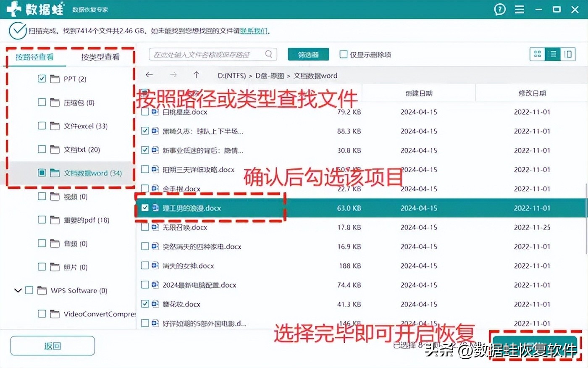Uncheck the 簪花妆.docx checkbox

145,304
